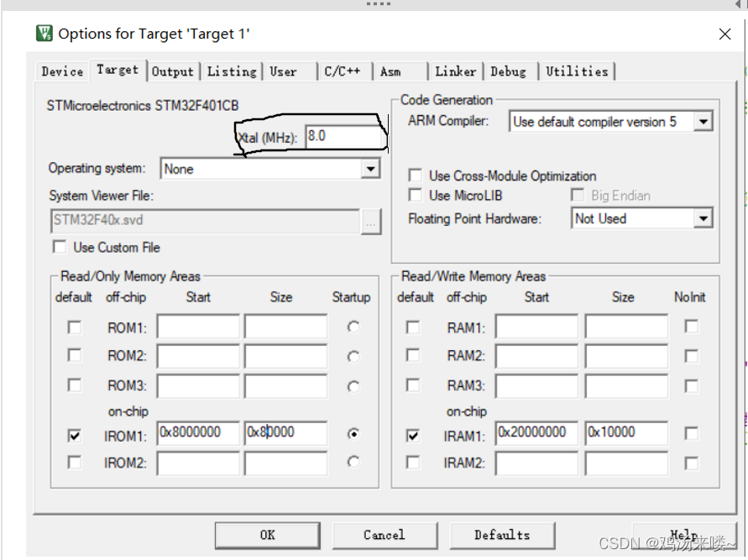Open the Floating Point Hardware dropdown
Image resolution: width=748 pixels, height=560 pixels.
703,219
